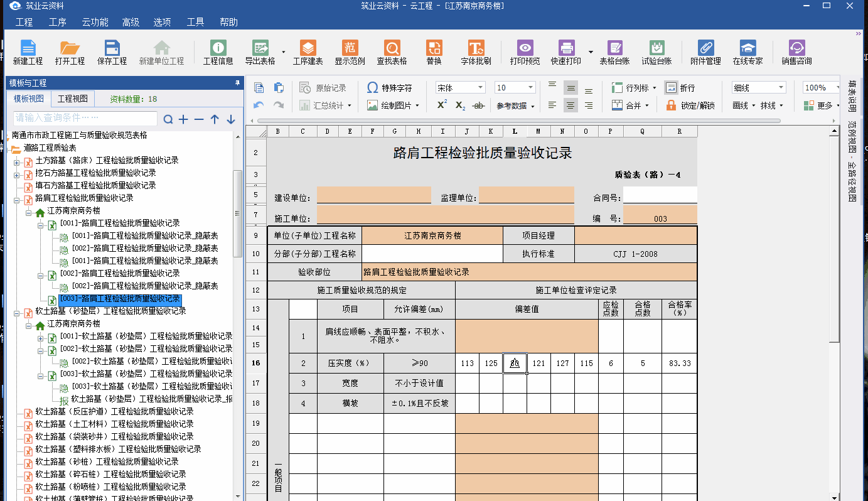
Task: Click the 字体批刷 font batch brush icon
Action: 476,53
